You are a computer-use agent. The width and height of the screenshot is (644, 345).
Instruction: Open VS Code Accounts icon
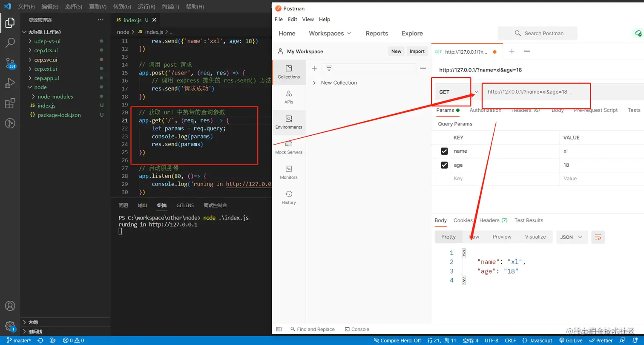pos(10,306)
